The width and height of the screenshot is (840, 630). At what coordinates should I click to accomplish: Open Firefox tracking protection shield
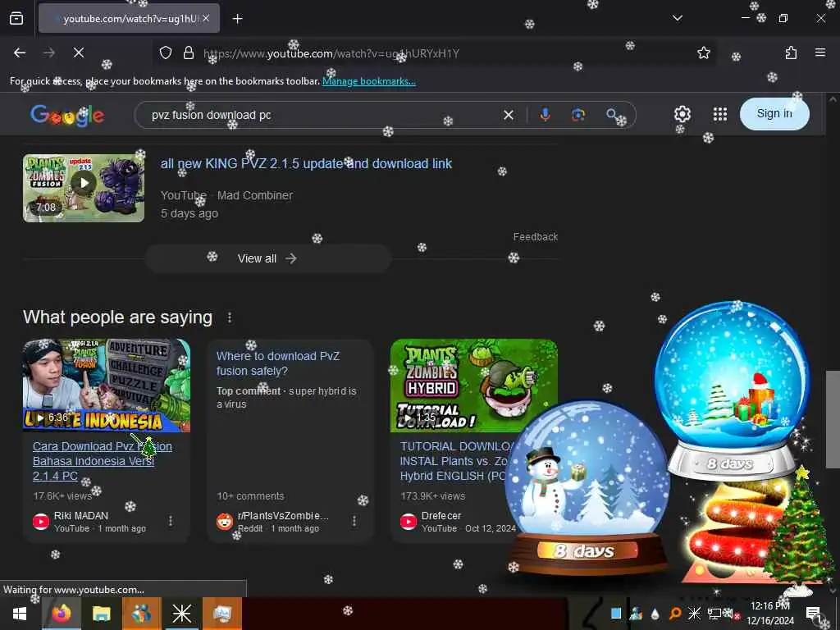[x=166, y=52]
